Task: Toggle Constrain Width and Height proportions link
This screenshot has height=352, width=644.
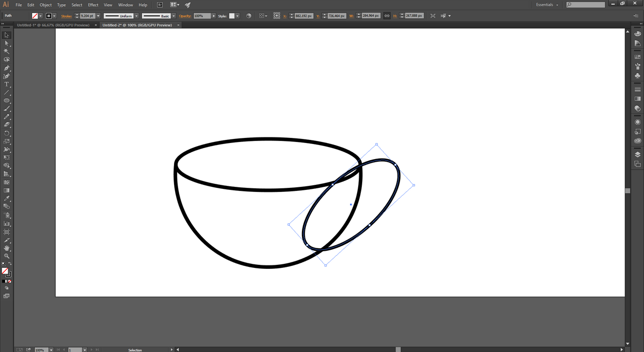Action: click(386, 16)
